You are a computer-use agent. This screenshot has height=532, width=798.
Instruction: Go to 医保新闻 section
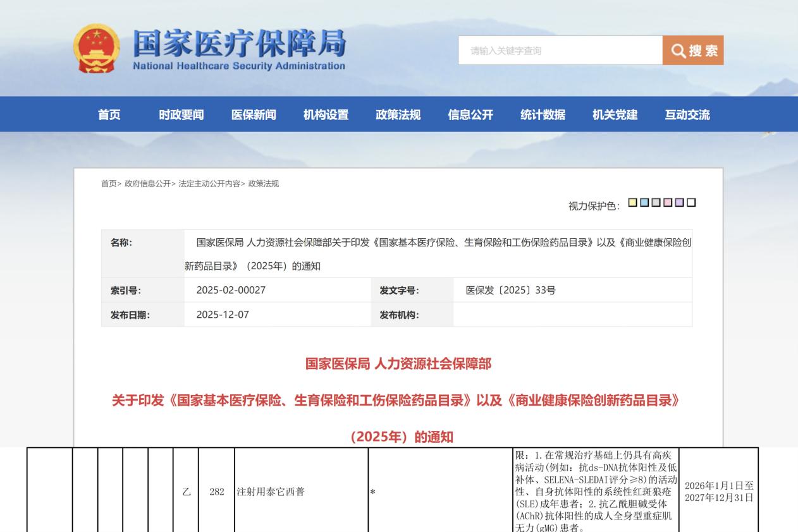(x=254, y=115)
